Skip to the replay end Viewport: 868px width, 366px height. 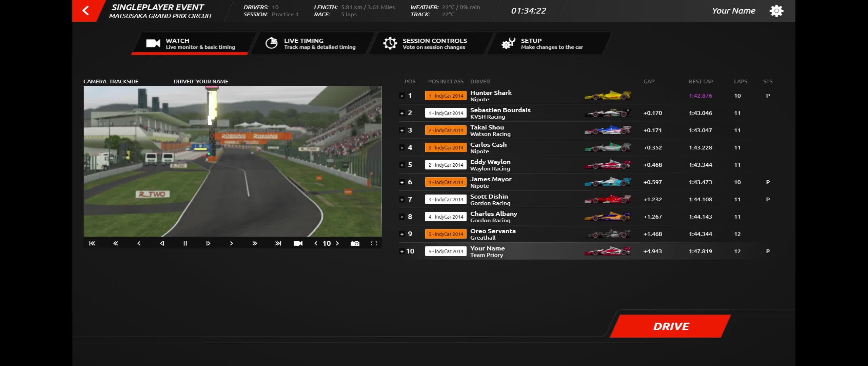[x=278, y=243]
